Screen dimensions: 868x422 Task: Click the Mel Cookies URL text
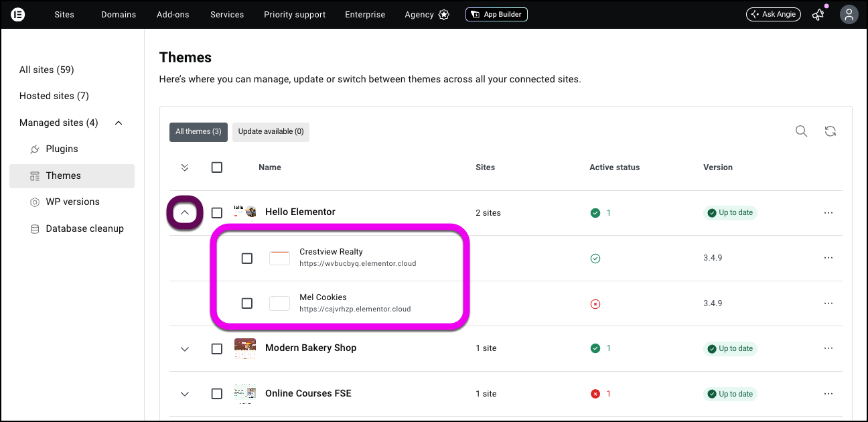pos(355,309)
